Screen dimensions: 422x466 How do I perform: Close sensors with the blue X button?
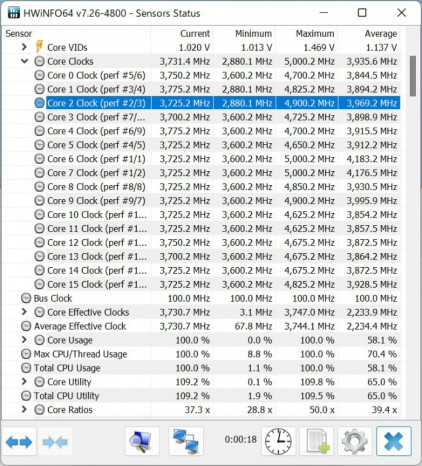pos(394,441)
